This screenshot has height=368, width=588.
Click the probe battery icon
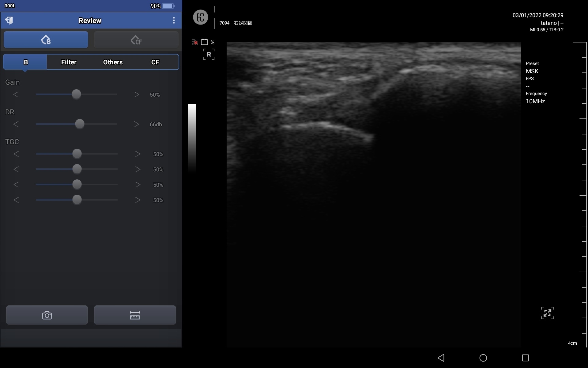204,42
